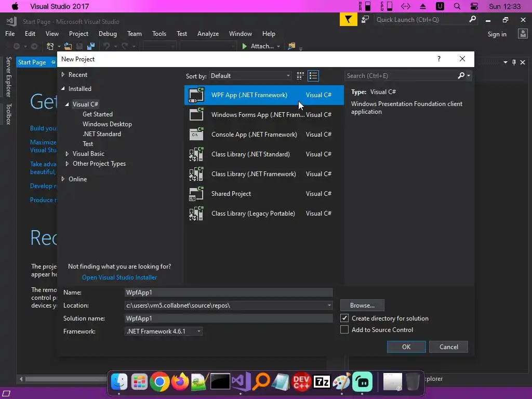This screenshot has width=532, height=399.
Task: Enable Add to Source Control checkbox
Action: click(x=344, y=329)
